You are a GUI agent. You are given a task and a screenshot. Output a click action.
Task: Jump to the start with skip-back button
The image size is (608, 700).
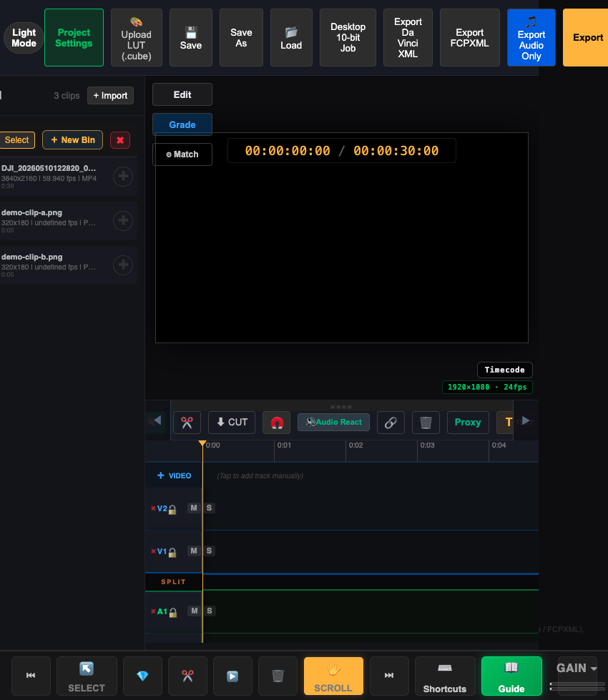point(31,676)
